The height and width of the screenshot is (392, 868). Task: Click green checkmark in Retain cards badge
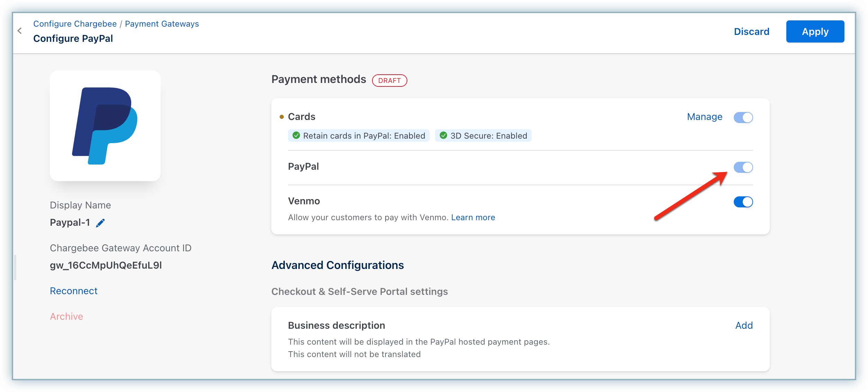pos(296,136)
